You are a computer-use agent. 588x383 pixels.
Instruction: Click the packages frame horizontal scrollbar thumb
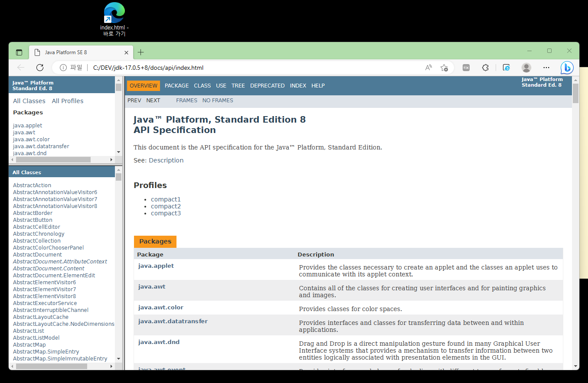pos(53,160)
